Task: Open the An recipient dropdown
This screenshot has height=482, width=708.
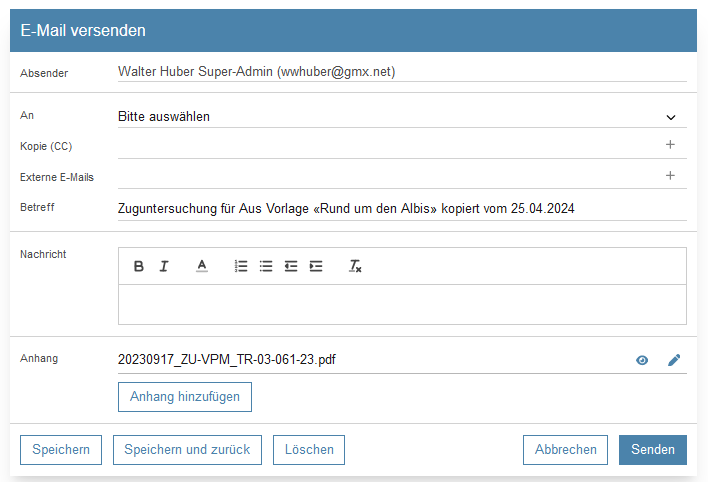Action: [402, 117]
